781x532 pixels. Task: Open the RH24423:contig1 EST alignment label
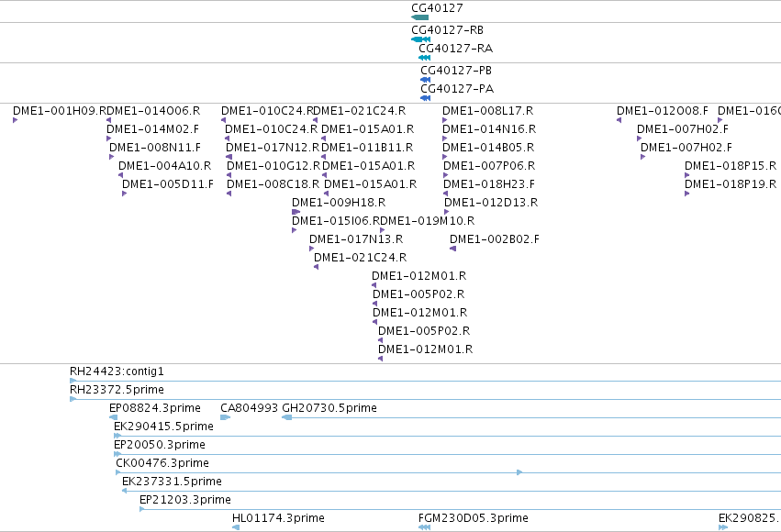tap(117, 371)
